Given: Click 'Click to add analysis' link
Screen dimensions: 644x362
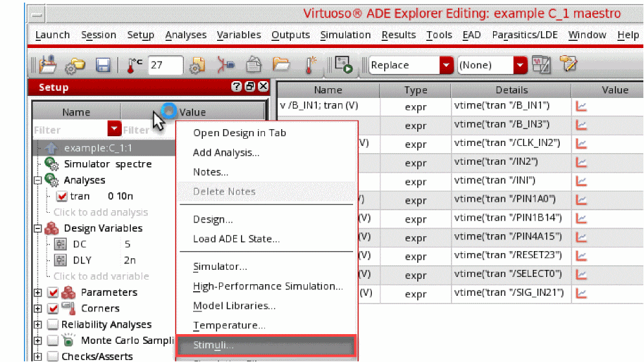Looking at the screenshot, I should click(x=100, y=212).
